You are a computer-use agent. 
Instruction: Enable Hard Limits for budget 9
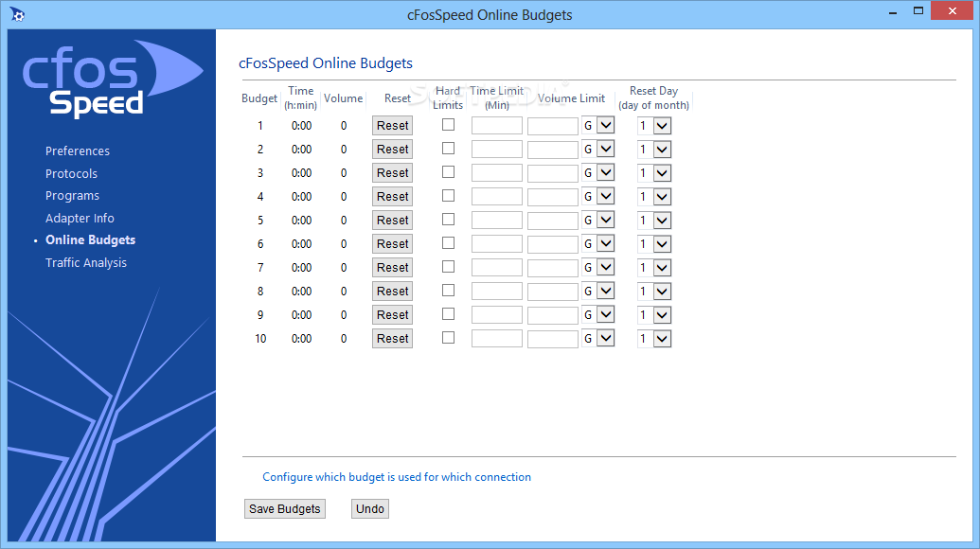448,314
